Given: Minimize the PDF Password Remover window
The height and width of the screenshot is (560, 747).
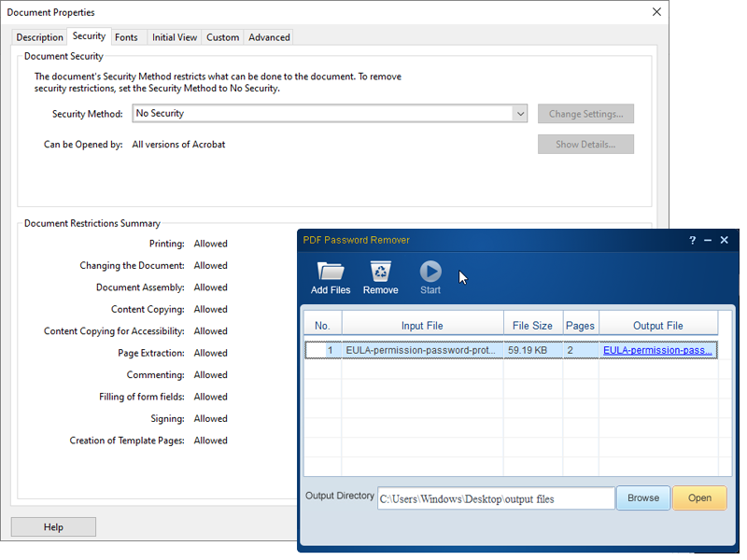Looking at the screenshot, I should click(708, 241).
